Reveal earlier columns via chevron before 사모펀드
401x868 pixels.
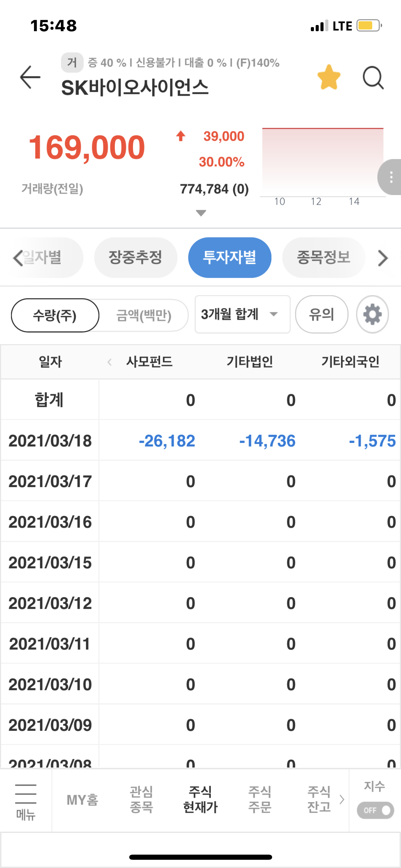click(110, 362)
